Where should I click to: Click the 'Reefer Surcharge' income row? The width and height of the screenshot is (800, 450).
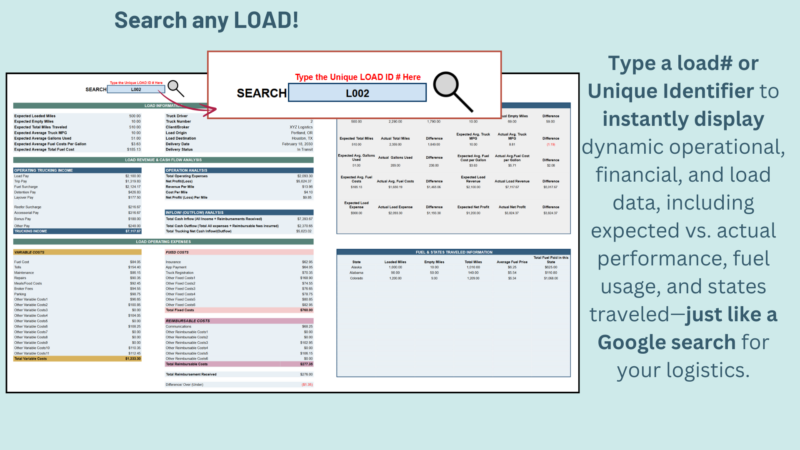[x=77, y=207]
